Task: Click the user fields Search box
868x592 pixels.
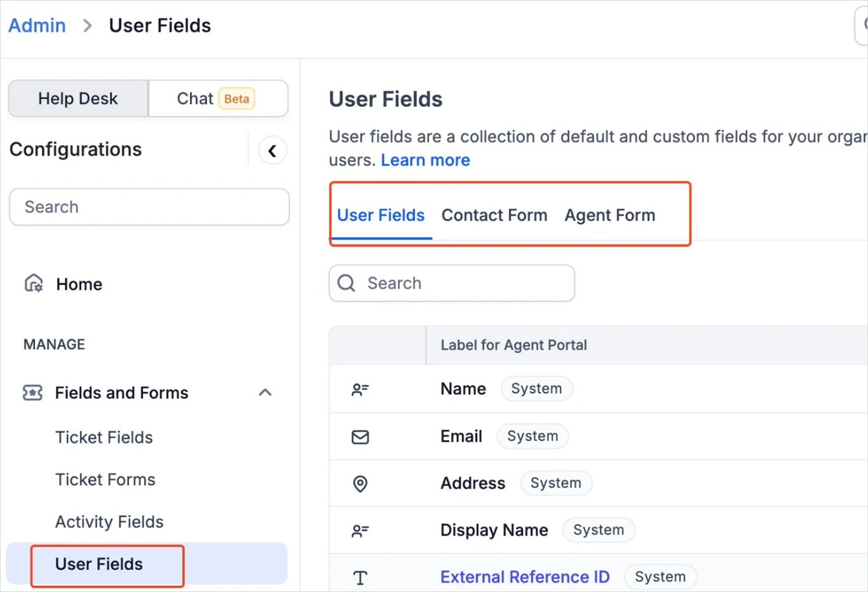Action: (451, 283)
